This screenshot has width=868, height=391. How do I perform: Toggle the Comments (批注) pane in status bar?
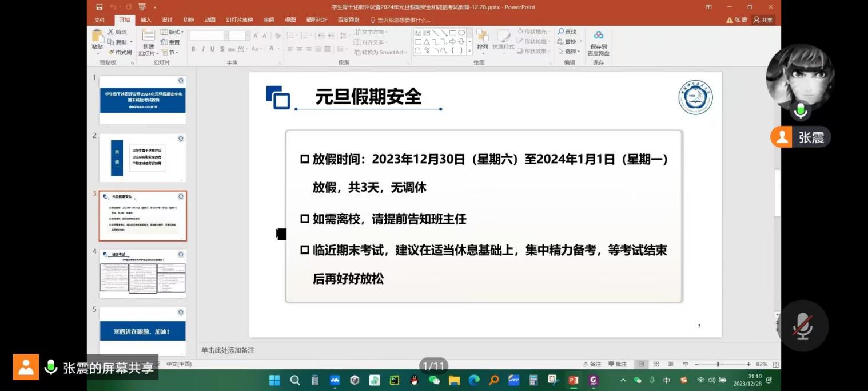tap(618, 364)
